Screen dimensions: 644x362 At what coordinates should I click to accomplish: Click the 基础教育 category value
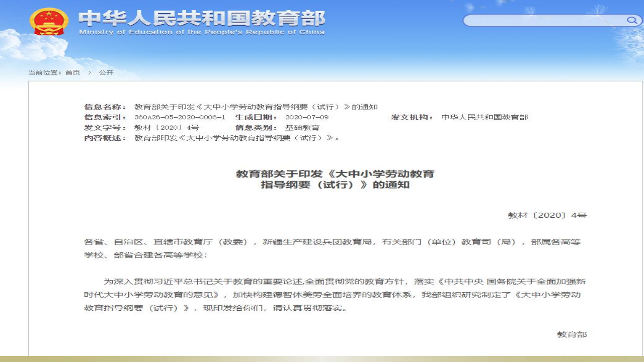tap(302, 128)
